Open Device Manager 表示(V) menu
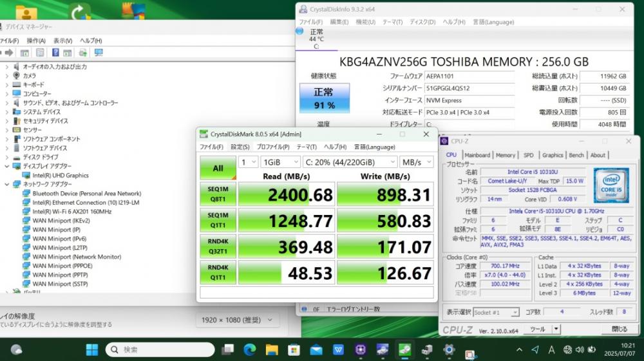Screen dimensions: 644x361 [63, 41]
